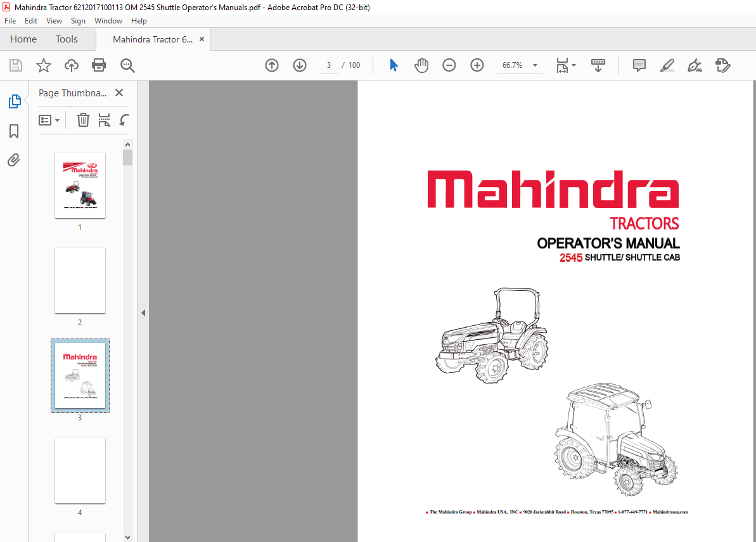Open Page Thumbnails sidebar icon

click(15, 102)
